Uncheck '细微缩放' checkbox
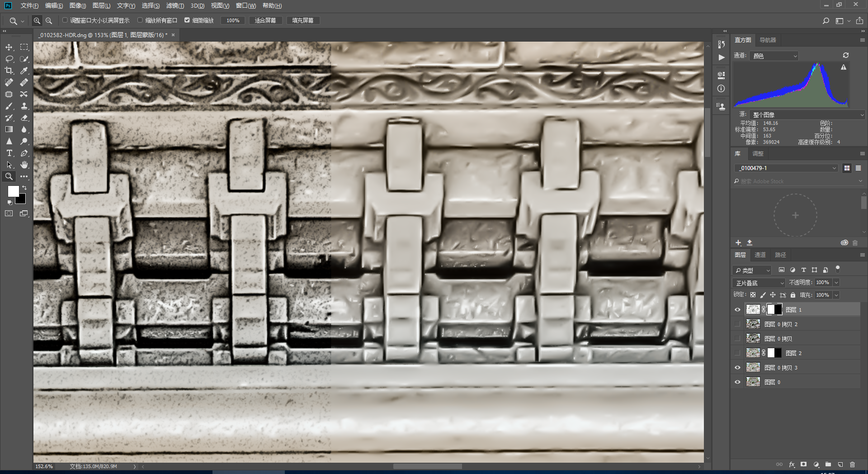This screenshot has height=474, width=868. (187, 20)
